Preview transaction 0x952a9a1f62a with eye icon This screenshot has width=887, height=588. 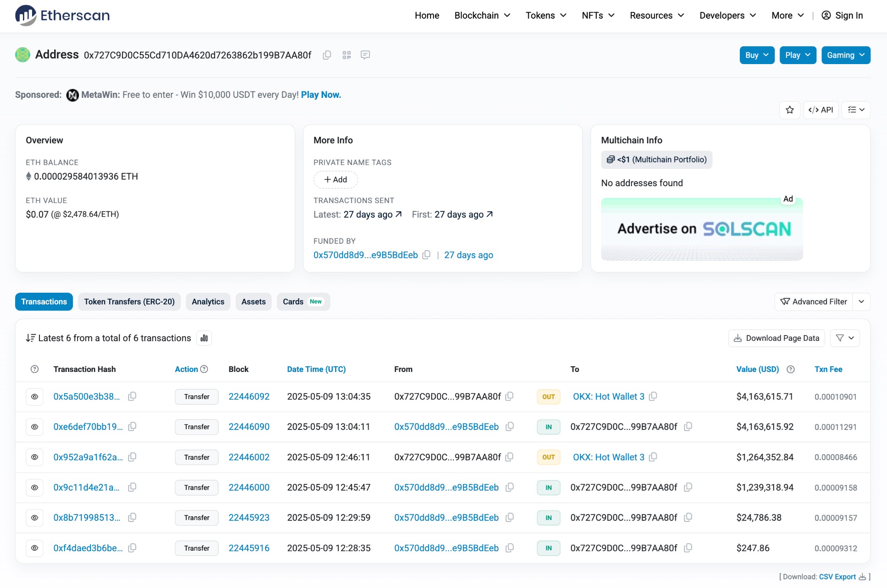(35, 457)
